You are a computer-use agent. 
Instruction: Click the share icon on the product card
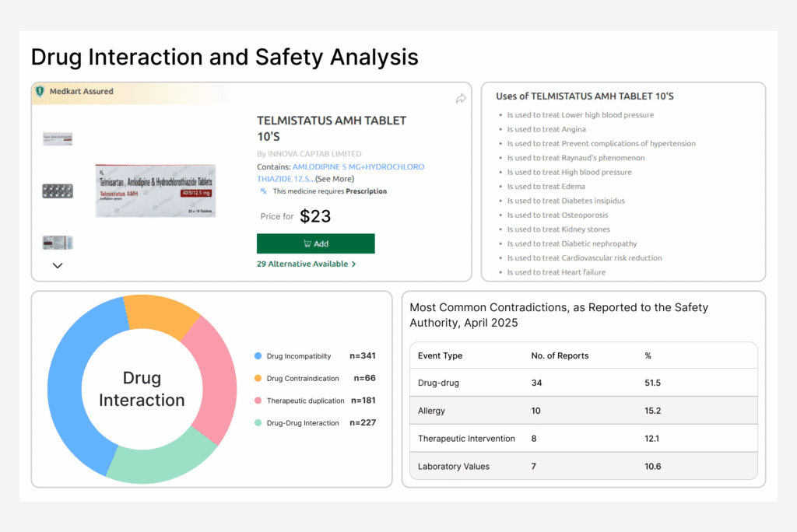coord(460,99)
